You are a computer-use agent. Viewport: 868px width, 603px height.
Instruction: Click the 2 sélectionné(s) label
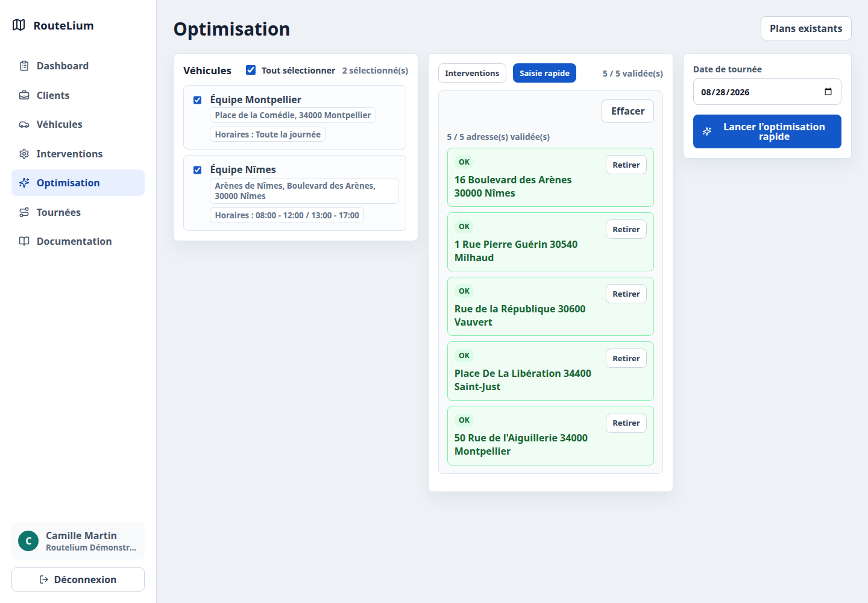point(375,71)
